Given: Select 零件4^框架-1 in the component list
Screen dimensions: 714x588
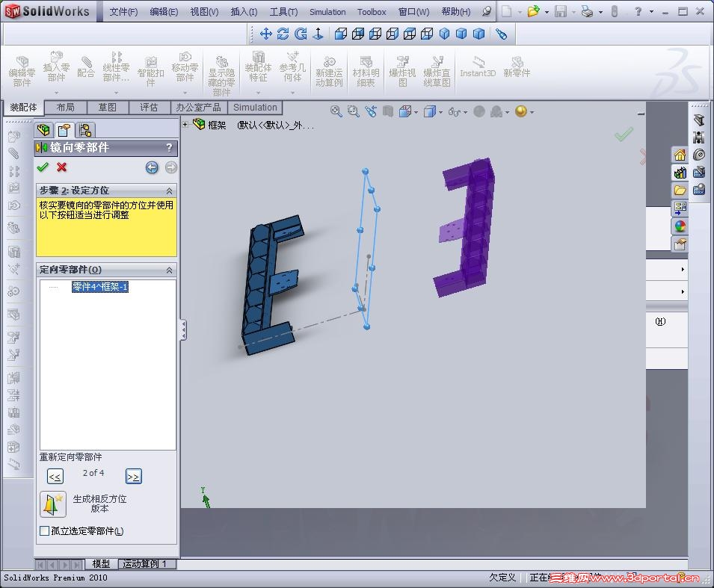Looking at the screenshot, I should pyautogui.click(x=100, y=287).
